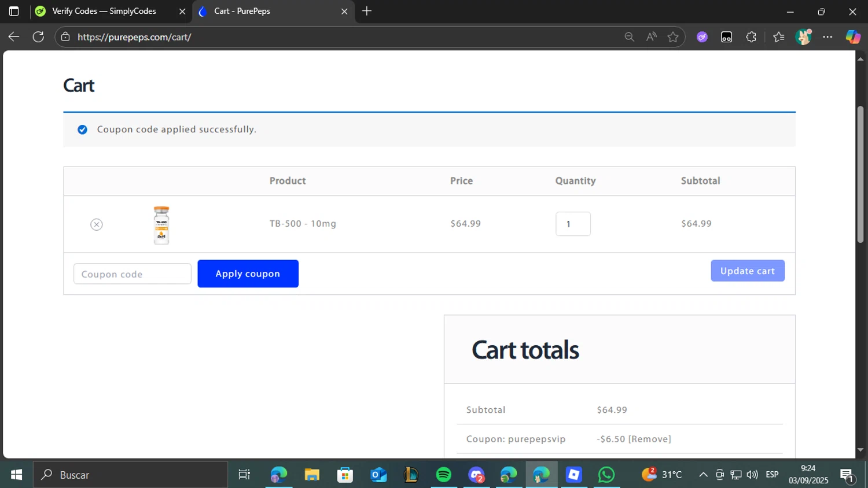The height and width of the screenshot is (488, 868).
Task: Open Task View from taskbar
Action: tap(244, 475)
